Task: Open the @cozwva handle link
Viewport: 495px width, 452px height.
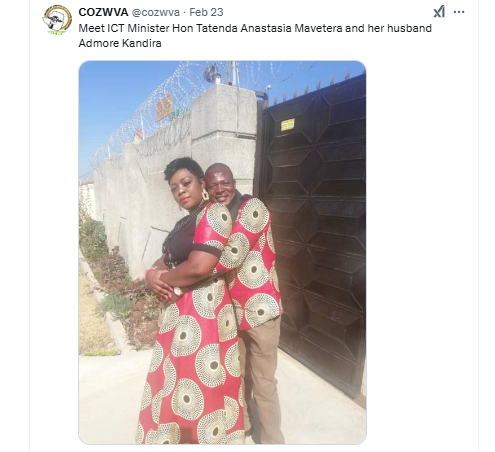Action: (x=156, y=12)
